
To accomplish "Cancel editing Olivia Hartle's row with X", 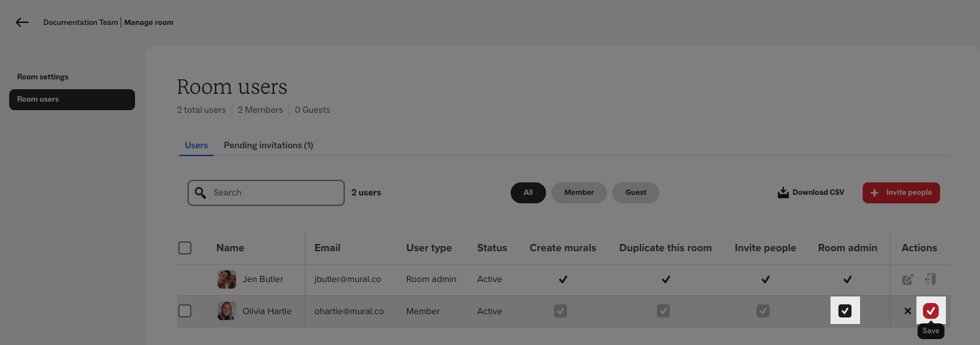I will coord(908,311).
